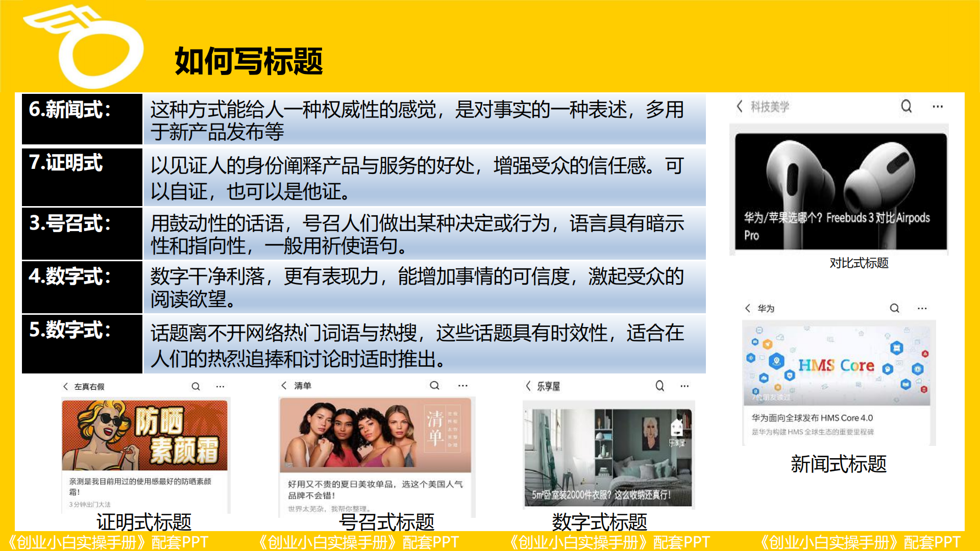
Task: Open three-dot menu in 华为 header
Action: tap(922, 308)
